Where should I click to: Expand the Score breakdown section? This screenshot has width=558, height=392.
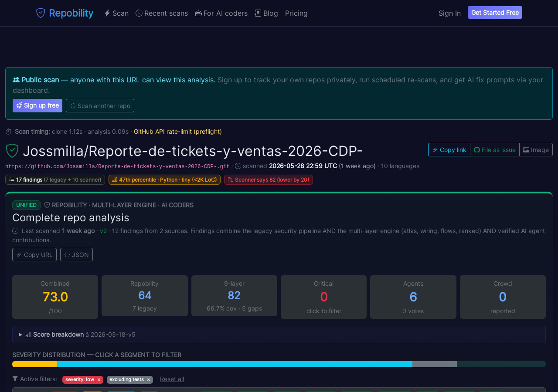(x=279, y=335)
